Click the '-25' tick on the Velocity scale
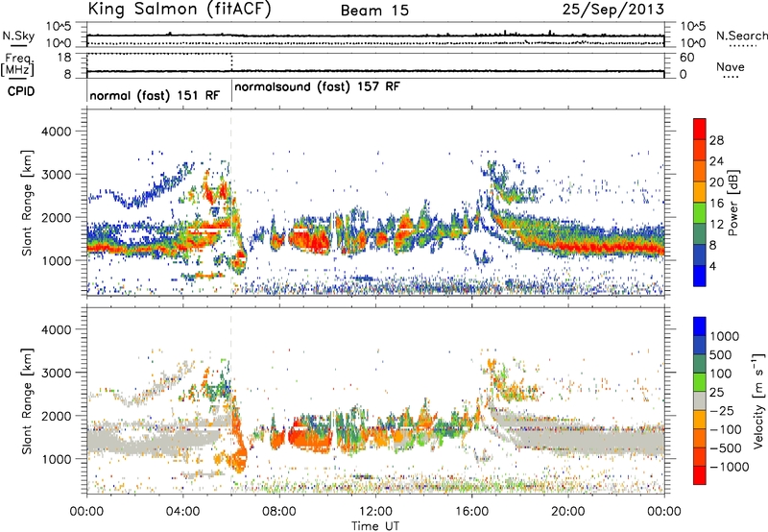 click(722, 410)
